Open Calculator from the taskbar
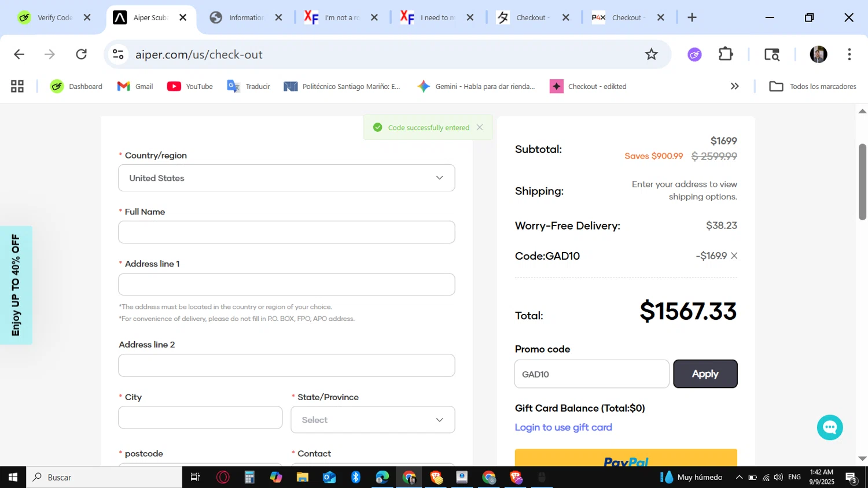Screen dimensions: 868x488 (249, 477)
